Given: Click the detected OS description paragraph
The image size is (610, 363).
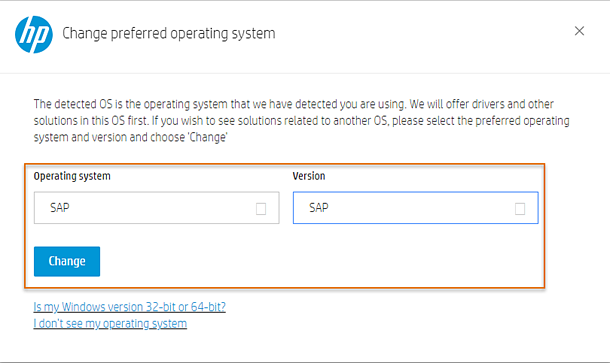Looking at the screenshot, I should [301, 121].
